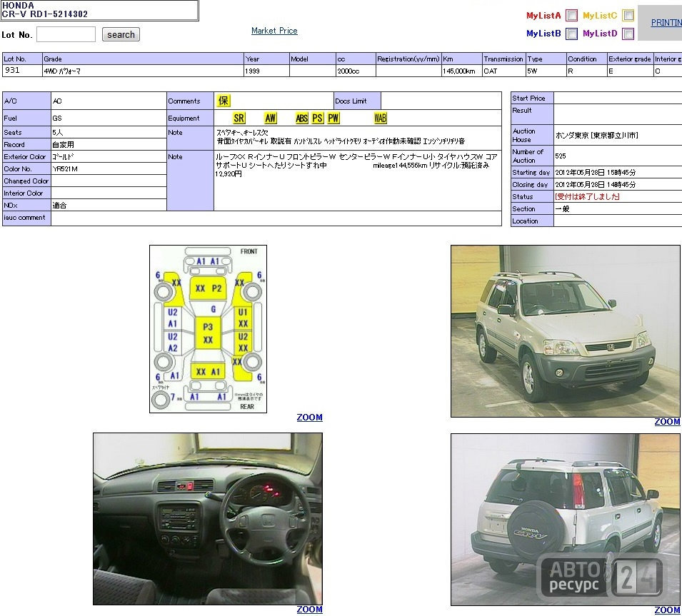The height and width of the screenshot is (616, 682).
Task: Open the front view CR-V photo
Action: coord(566,331)
